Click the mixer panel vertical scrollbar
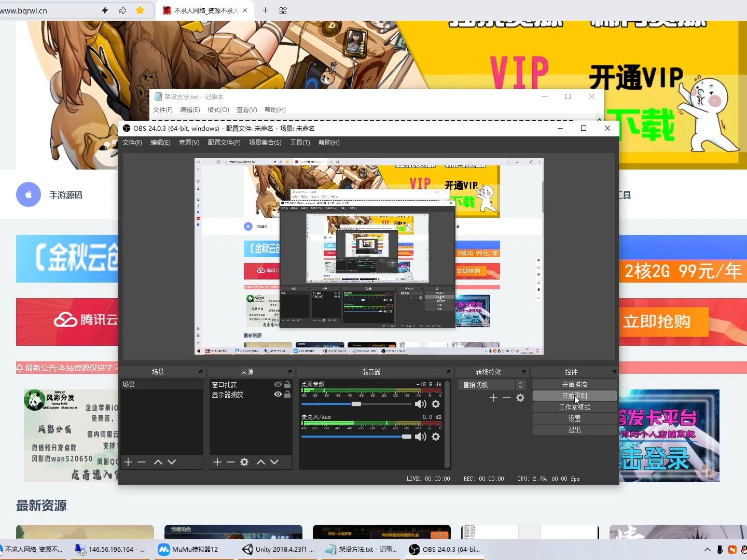The height and width of the screenshot is (560, 747). [x=447, y=424]
